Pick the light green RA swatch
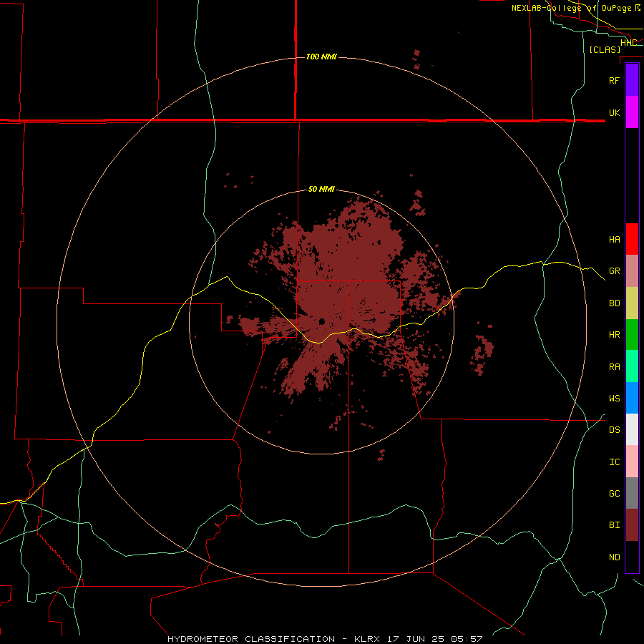 [x=632, y=366]
